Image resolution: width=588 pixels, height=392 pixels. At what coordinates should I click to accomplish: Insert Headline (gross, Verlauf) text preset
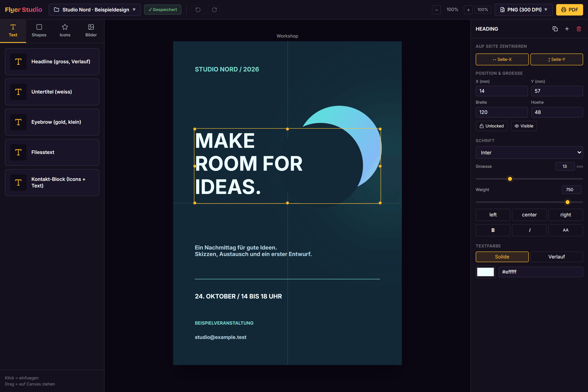pos(52,61)
